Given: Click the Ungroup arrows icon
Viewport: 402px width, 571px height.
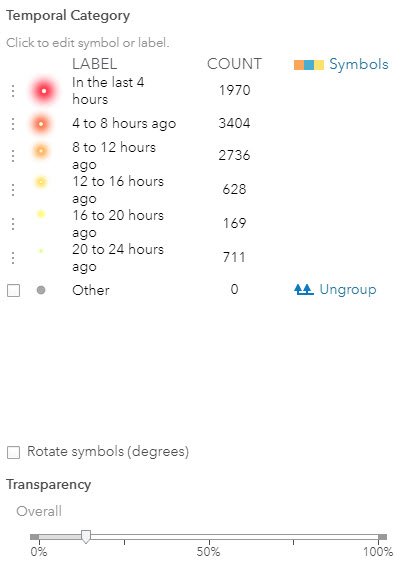Looking at the screenshot, I should coord(304,290).
